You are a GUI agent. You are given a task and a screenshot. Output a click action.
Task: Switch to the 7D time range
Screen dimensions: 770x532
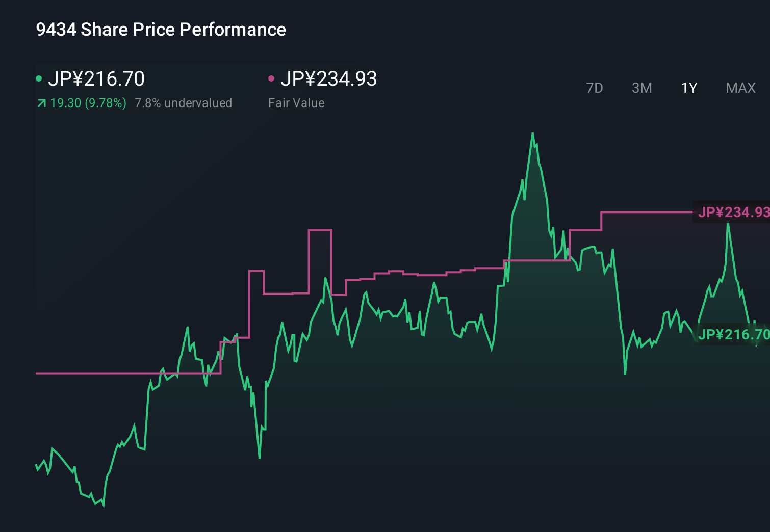click(x=595, y=88)
